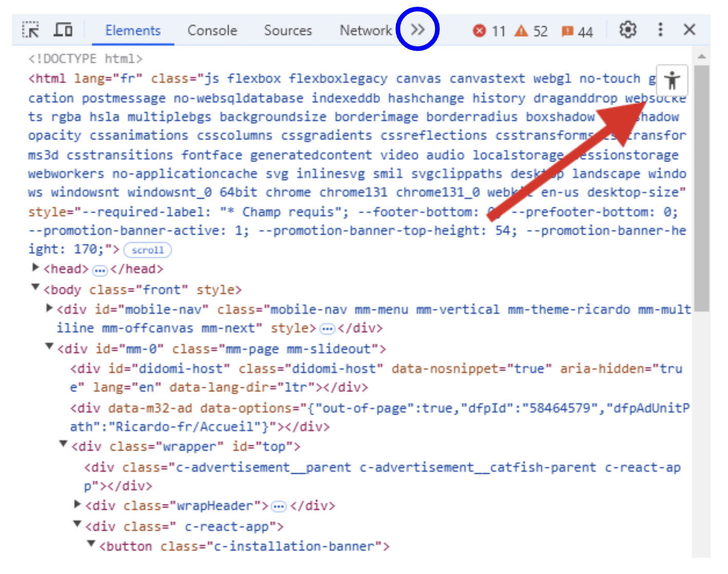
Task: Select the html lang="fr" element line
Action: pyautogui.click(x=357, y=164)
